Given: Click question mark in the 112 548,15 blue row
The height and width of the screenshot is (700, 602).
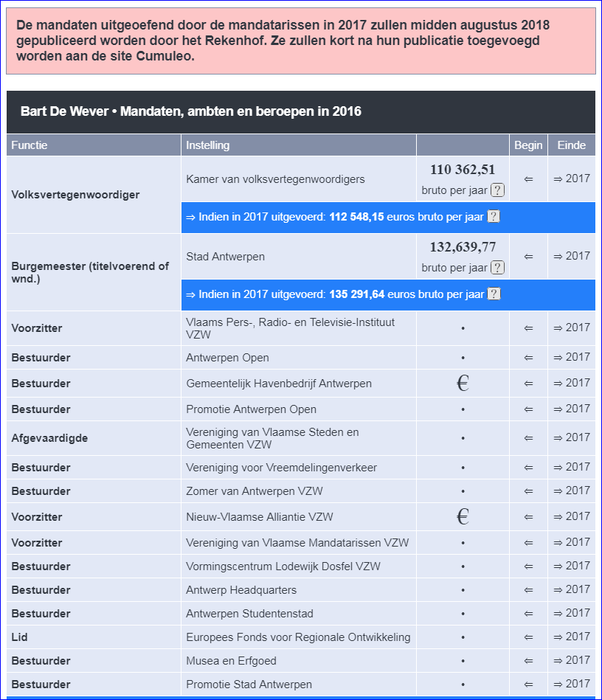Looking at the screenshot, I should (495, 216).
